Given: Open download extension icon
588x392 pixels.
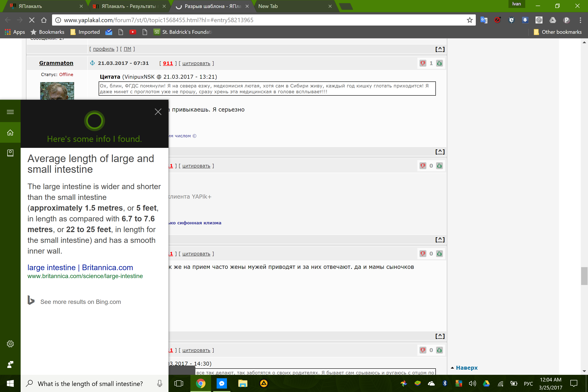Looking at the screenshot, I should [525, 20].
